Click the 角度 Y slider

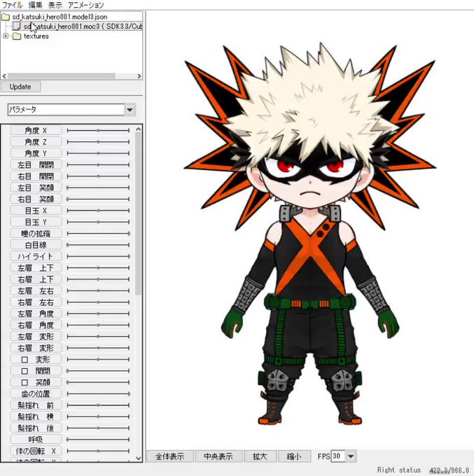98,153
